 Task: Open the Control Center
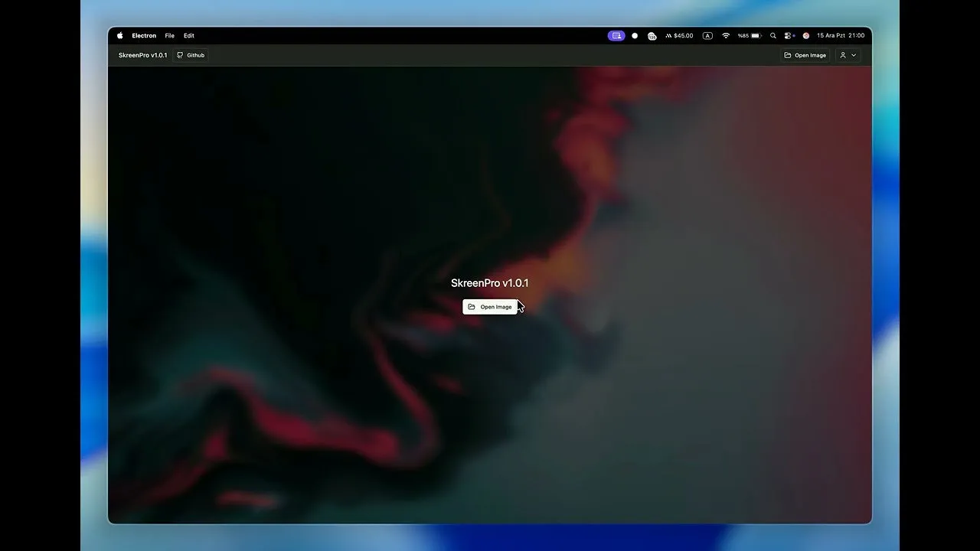[x=789, y=36]
